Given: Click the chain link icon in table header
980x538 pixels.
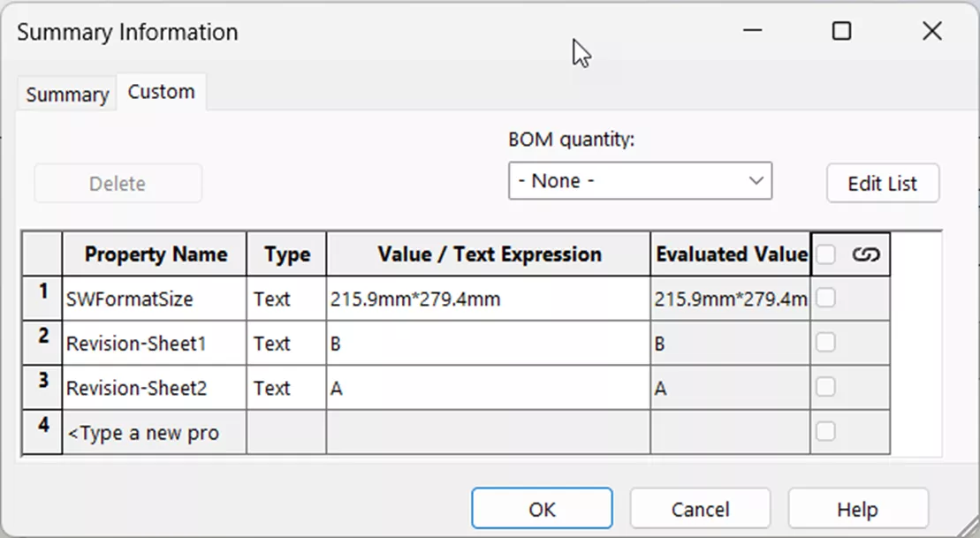Looking at the screenshot, I should [867, 254].
